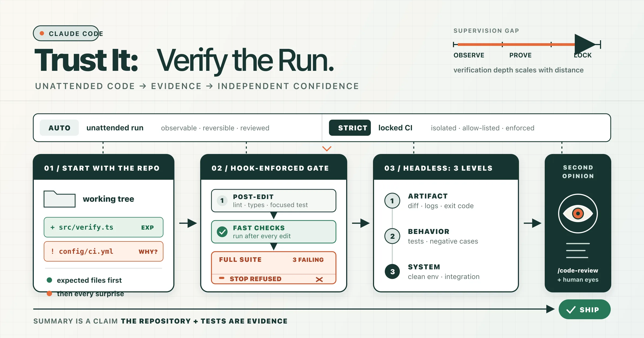Screen dimensions: 644x338
Task: Toggle the green checkmark on FAST CHECKS
Action: 222,232
